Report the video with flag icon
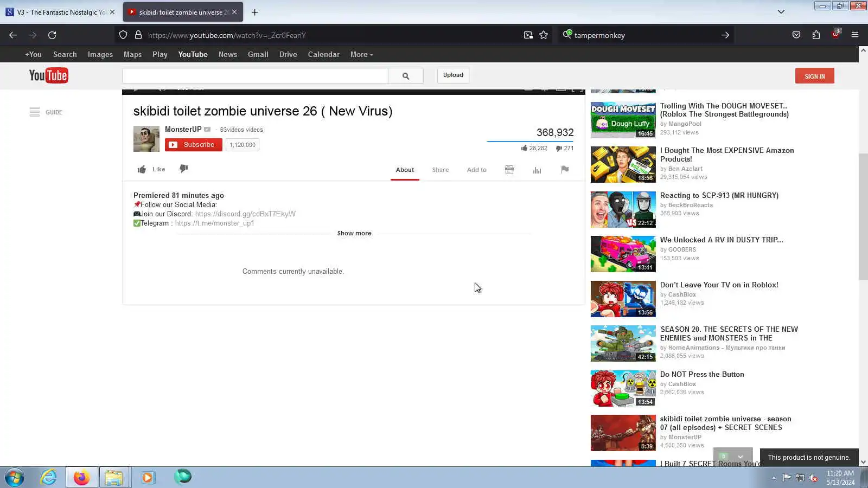The height and width of the screenshot is (488, 868). [x=565, y=169]
